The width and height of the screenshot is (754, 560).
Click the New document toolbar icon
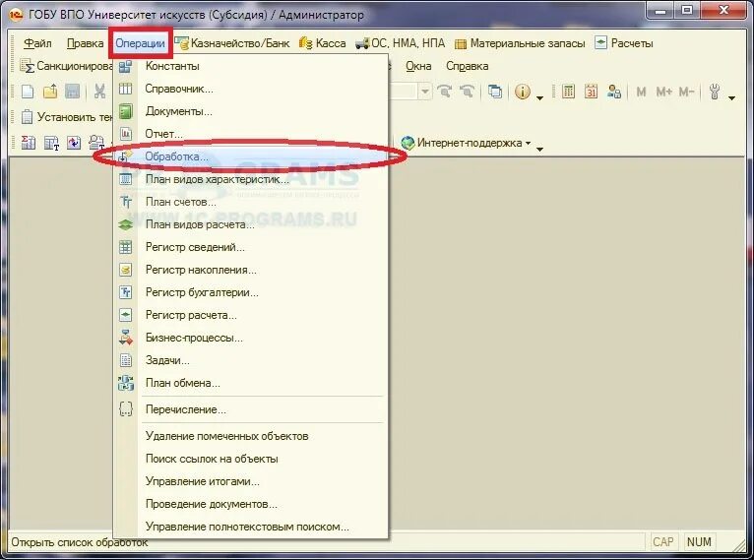[x=28, y=92]
